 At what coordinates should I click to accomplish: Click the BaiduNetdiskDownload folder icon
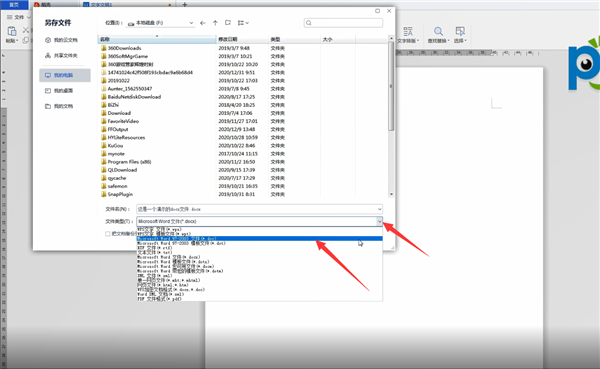(x=104, y=97)
